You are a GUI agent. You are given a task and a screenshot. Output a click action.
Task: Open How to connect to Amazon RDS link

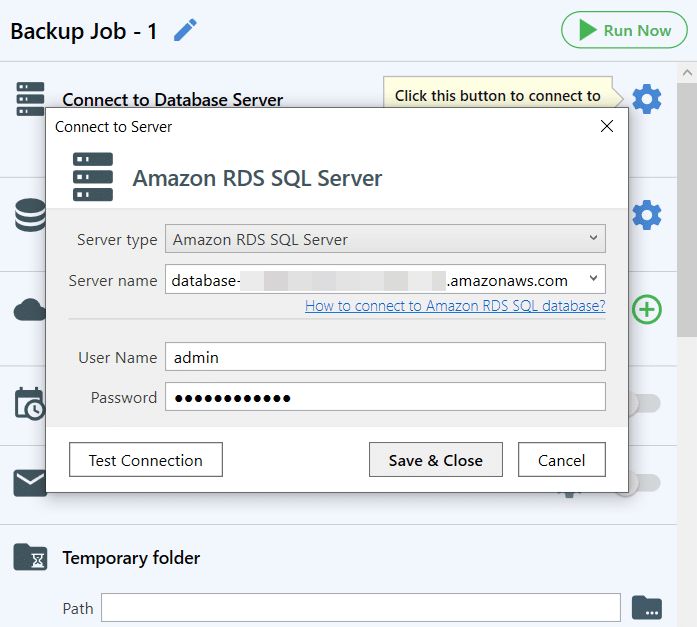pos(455,306)
